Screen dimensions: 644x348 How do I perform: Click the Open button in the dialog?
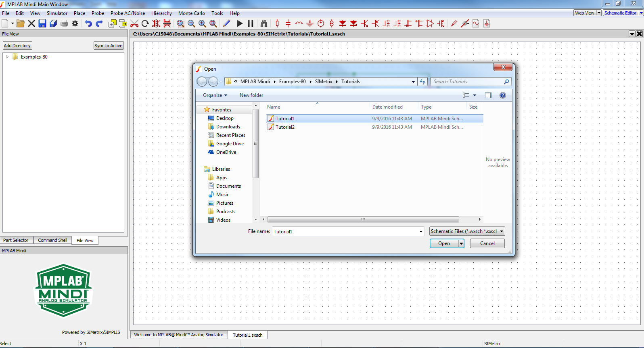(444, 243)
